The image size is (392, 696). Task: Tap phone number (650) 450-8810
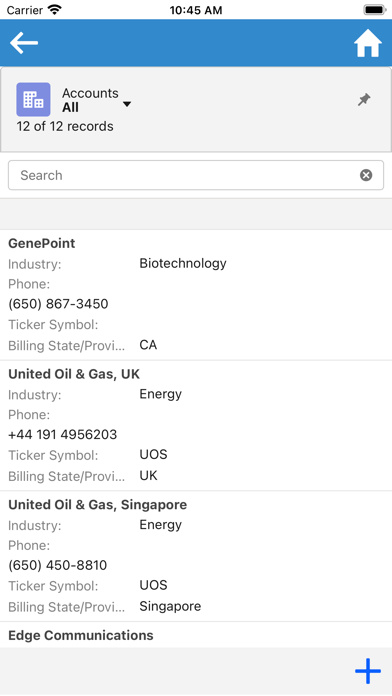58,566
